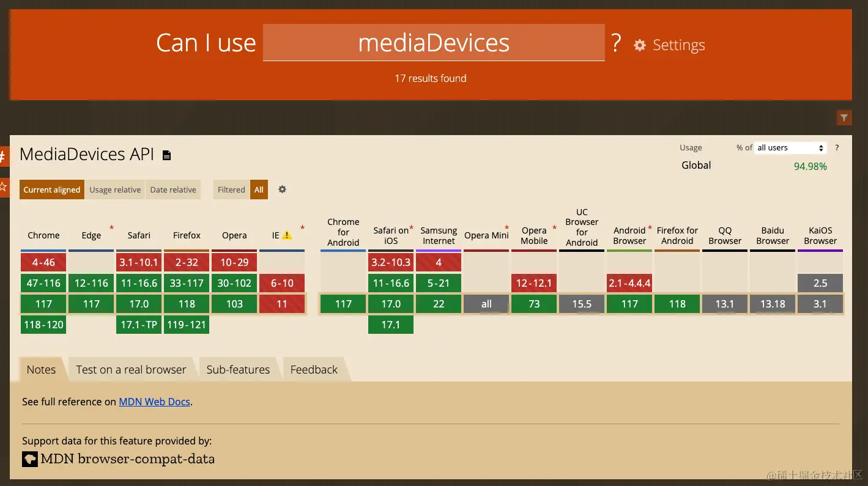Click the MDN browser-compat-data logo icon
The image size is (868, 486).
[30, 459]
